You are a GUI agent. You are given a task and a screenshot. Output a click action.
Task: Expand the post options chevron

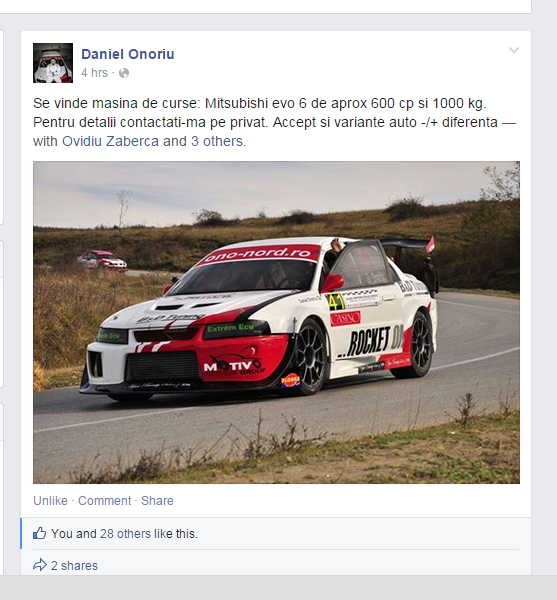click(x=514, y=50)
